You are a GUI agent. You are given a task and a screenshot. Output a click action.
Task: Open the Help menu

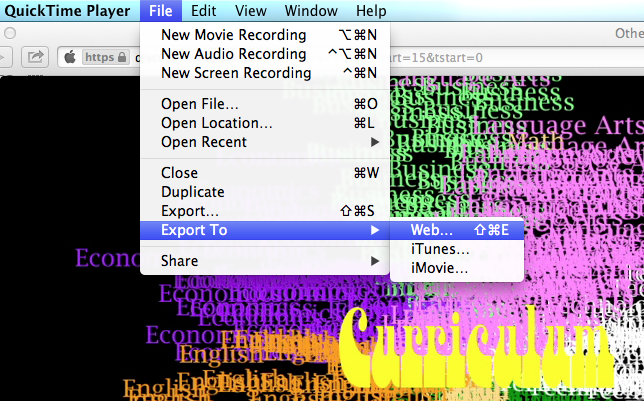371,11
